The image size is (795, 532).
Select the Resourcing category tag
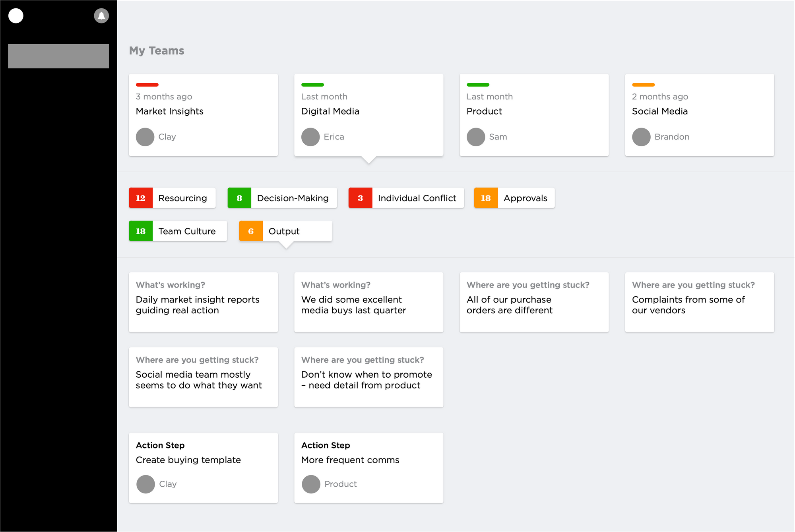tap(172, 198)
